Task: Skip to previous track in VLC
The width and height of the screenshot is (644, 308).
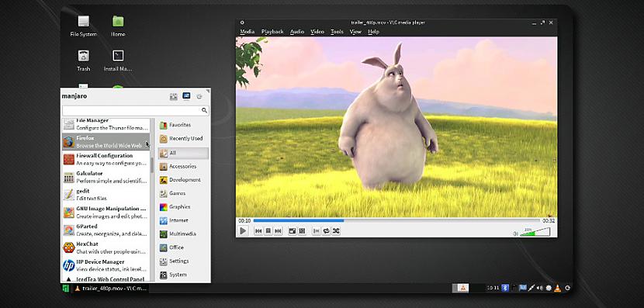Action: click(x=258, y=231)
